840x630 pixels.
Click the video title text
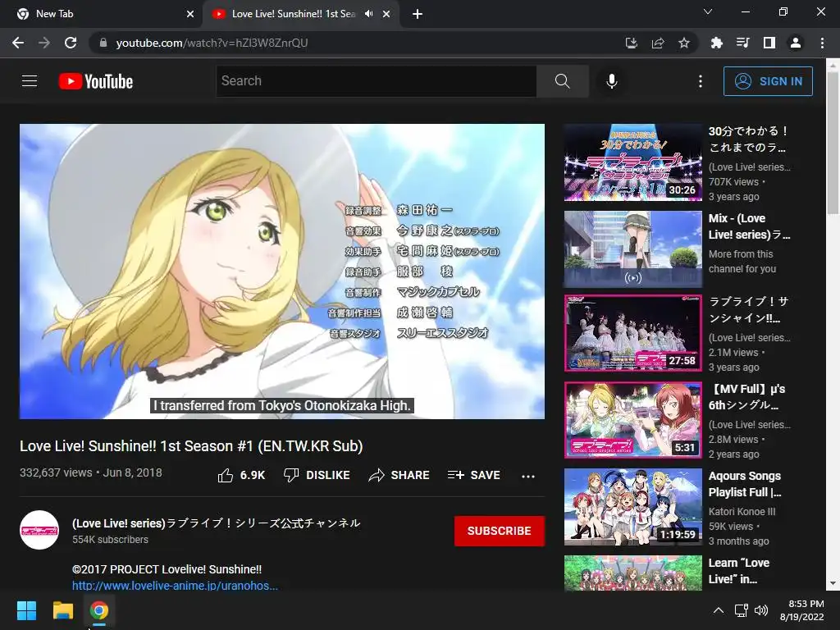tap(191, 445)
